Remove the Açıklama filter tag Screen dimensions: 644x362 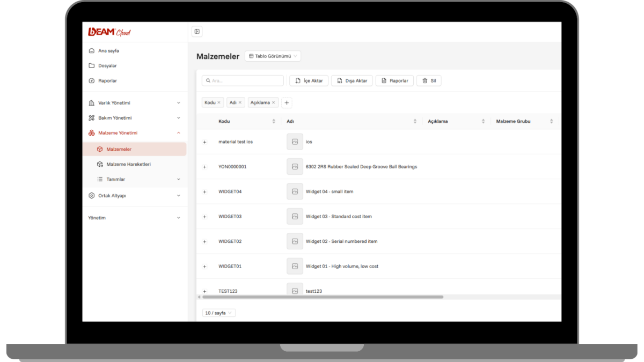pos(274,102)
